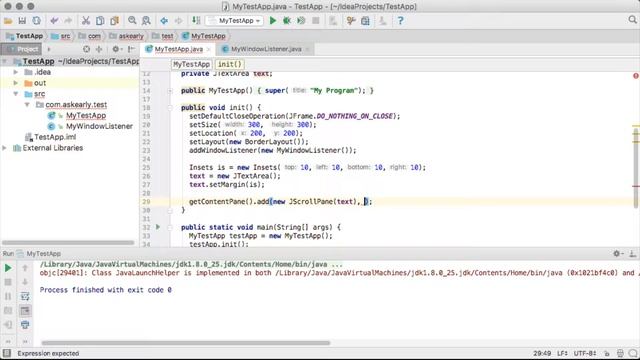Select MyWindowListener in project tree
This screenshot has height=360, width=640.
(99, 126)
